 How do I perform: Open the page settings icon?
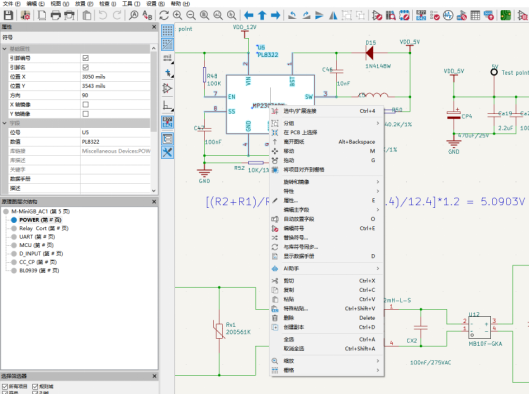(42, 15)
